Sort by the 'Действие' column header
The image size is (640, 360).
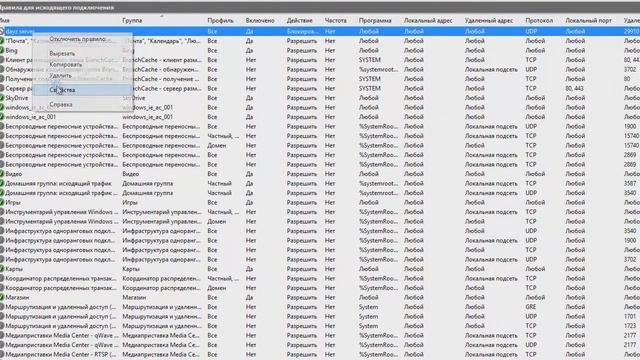(x=300, y=20)
